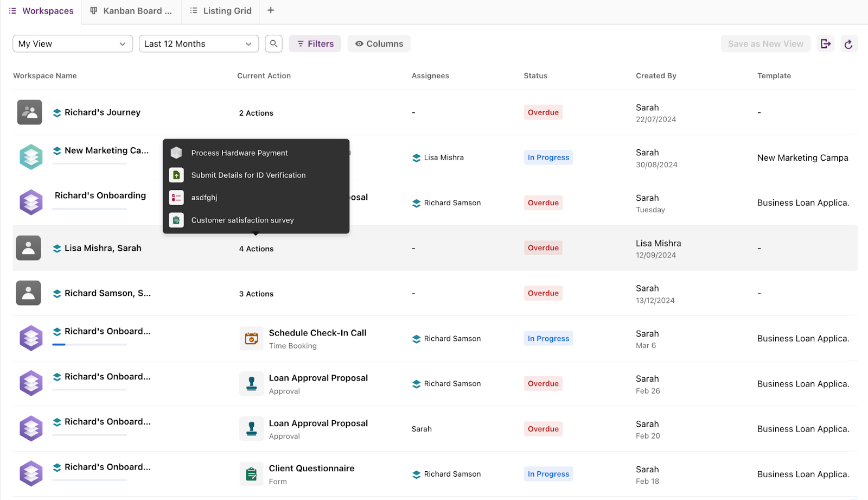The image size is (868, 500).
Task: Click 'Schedule Check-In Call' action text
Action: tap(317, 333)
